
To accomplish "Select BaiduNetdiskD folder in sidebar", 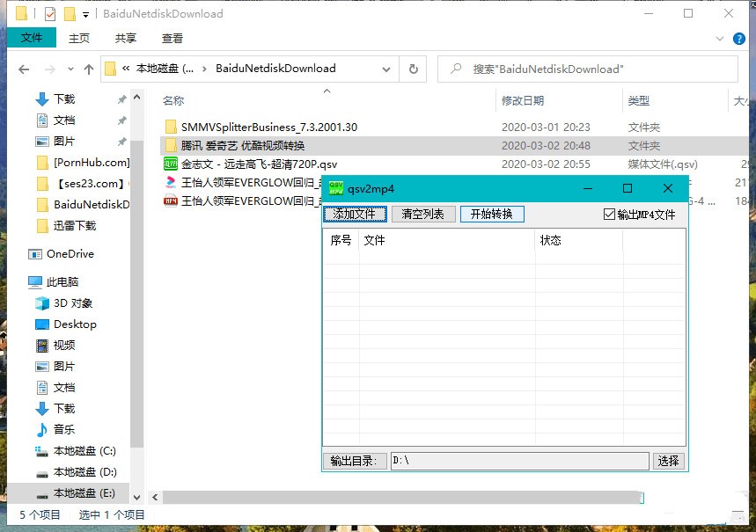I will (x=83, y=205).
